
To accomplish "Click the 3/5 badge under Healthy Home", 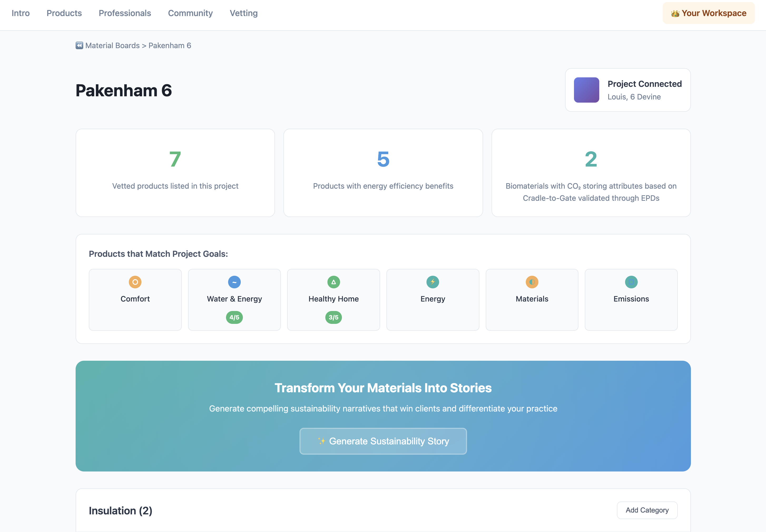I will point(333,317).
